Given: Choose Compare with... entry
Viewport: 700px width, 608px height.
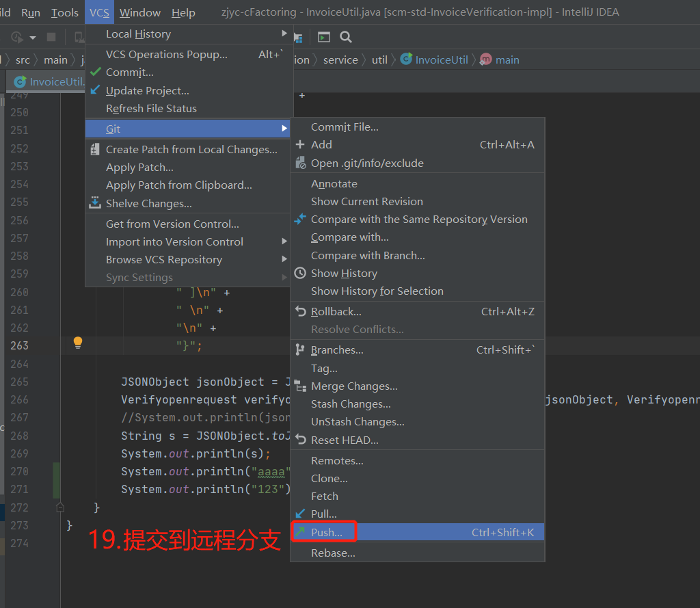Looking at the screenshot, I should pyautogui.click(x=418, y=237).
